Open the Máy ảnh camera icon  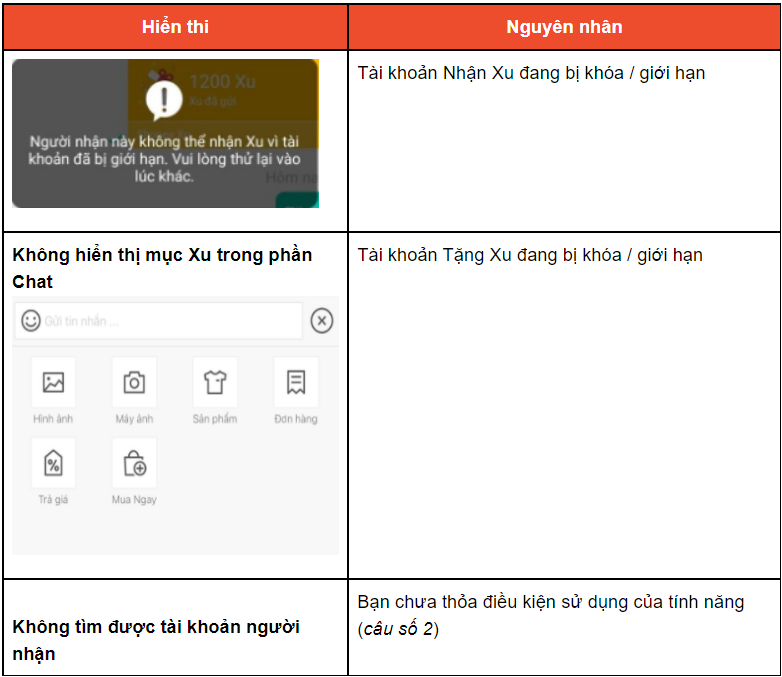(x=134, y=382)
